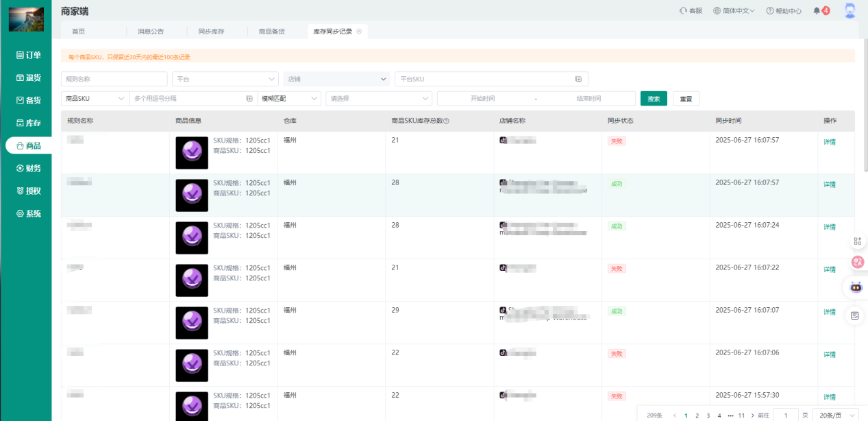
Task: Switch to the 同步库存 tab
Action: click(211, 32)
